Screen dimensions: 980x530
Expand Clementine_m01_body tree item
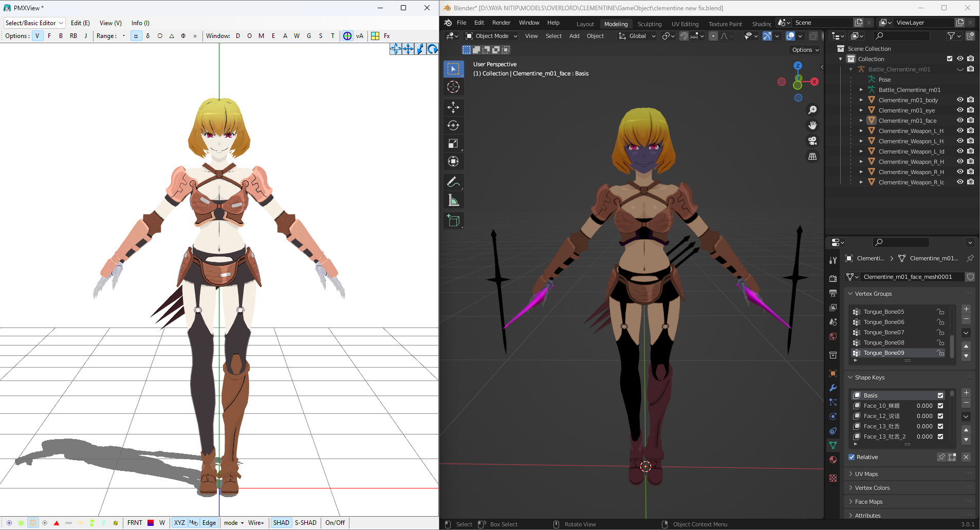[x=861, y=100]
